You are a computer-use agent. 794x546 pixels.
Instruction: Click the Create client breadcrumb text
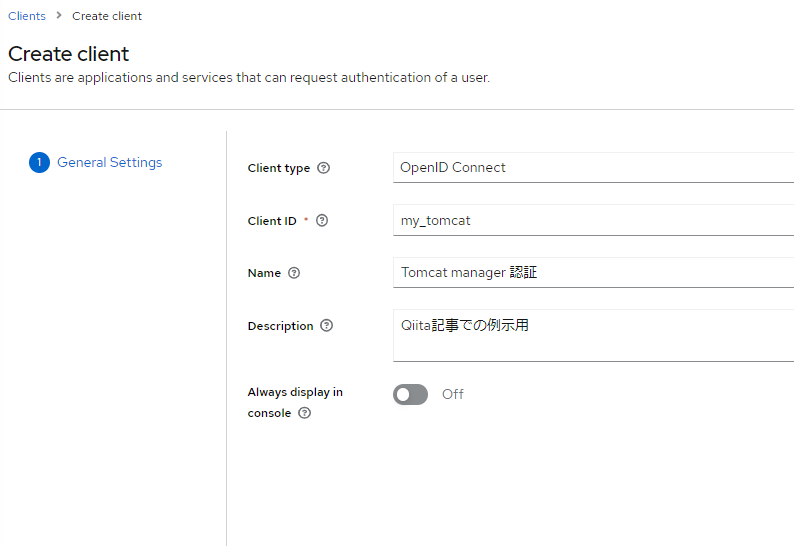[107, 16]
